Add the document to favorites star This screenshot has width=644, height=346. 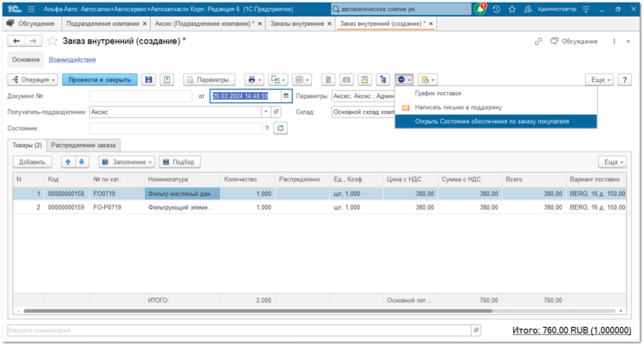(x=53, y=41)
